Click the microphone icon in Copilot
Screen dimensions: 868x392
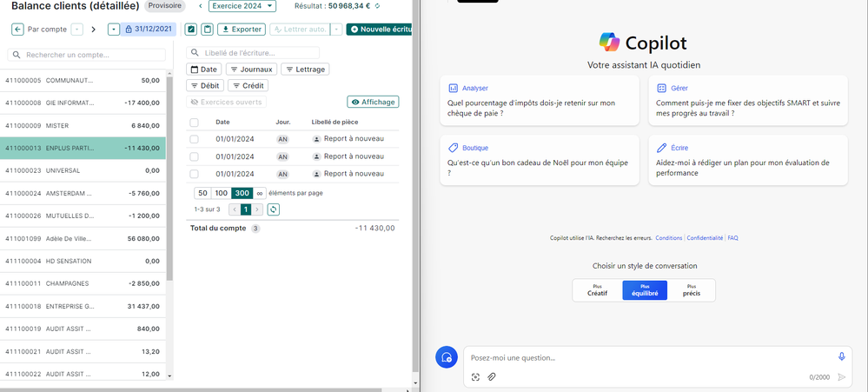pos(841,356)
